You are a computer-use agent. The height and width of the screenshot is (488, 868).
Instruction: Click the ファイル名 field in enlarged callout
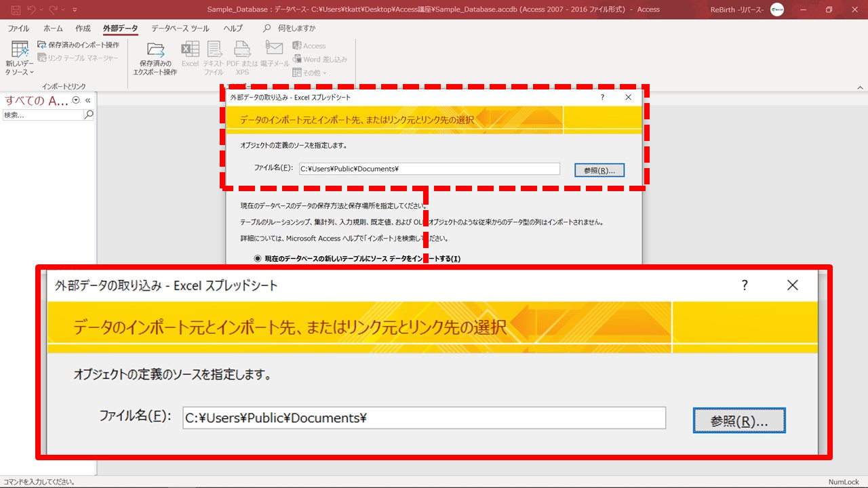coord(423,418)
